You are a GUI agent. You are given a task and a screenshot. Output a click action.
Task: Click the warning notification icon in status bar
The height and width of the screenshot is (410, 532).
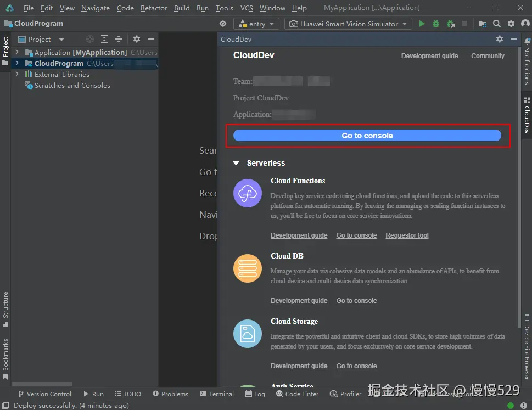(524, 406)
